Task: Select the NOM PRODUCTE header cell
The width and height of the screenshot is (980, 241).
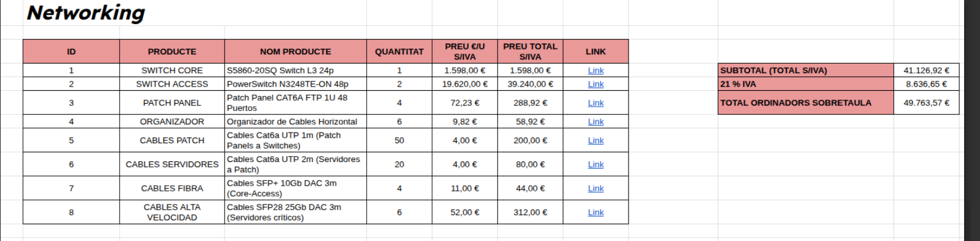Action: pos(295,52)
